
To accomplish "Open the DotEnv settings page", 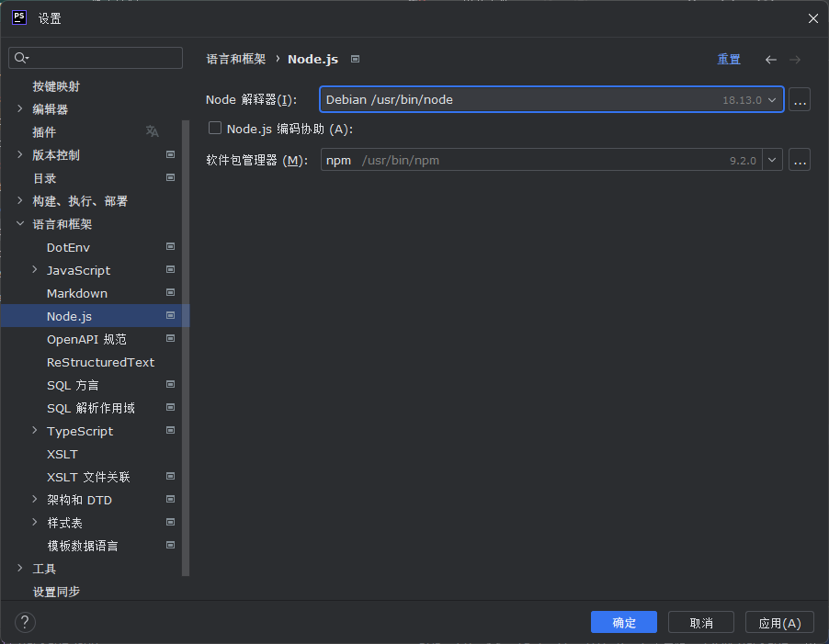I will coord(68,247).
